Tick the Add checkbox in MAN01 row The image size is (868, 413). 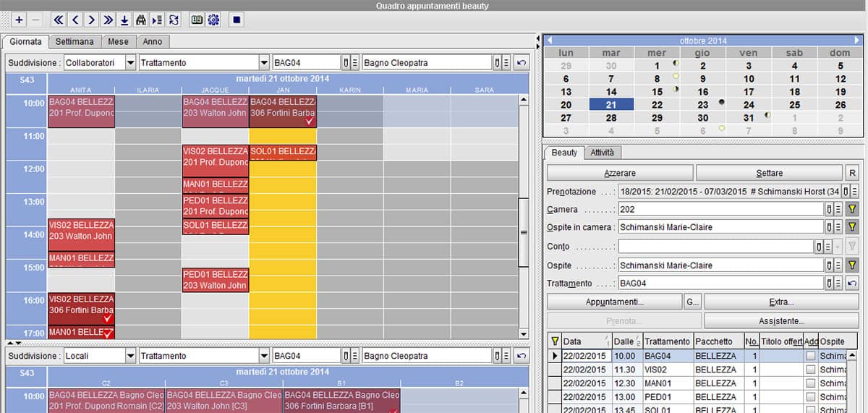point(810,383)
